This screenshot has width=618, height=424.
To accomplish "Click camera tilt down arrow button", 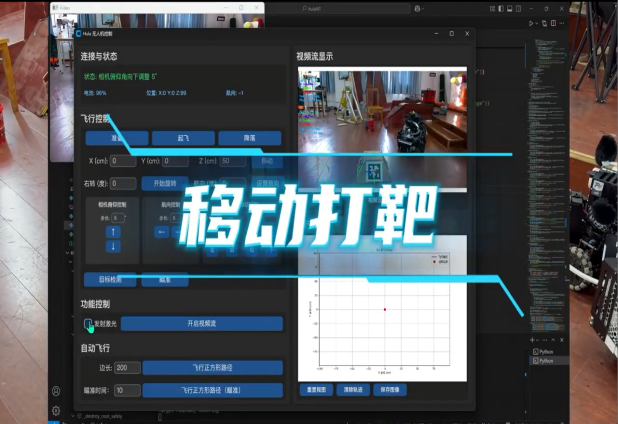I will [x=113, y=246].
